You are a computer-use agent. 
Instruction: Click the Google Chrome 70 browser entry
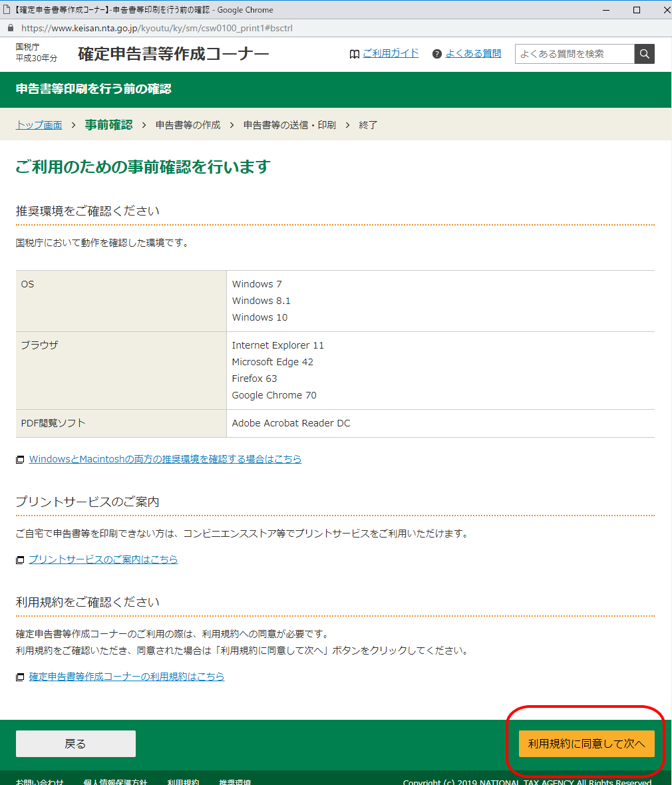pyautogui.click(x=274, y=395)
